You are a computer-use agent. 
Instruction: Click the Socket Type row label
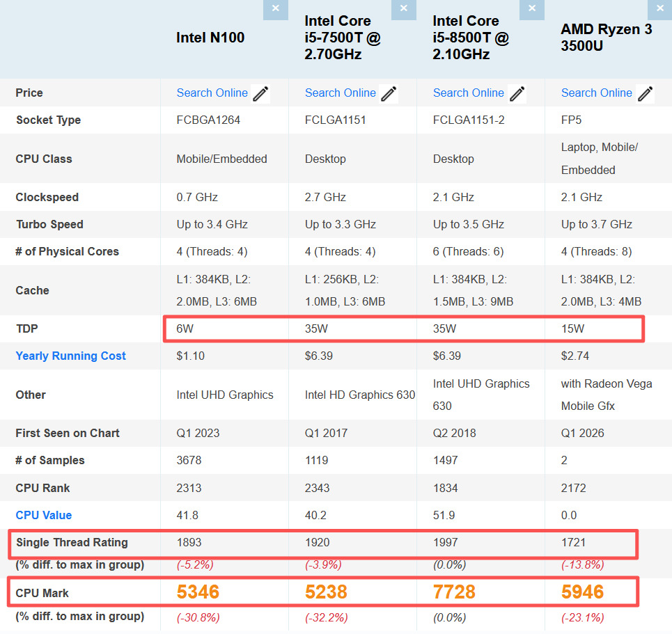coord(49,120)
